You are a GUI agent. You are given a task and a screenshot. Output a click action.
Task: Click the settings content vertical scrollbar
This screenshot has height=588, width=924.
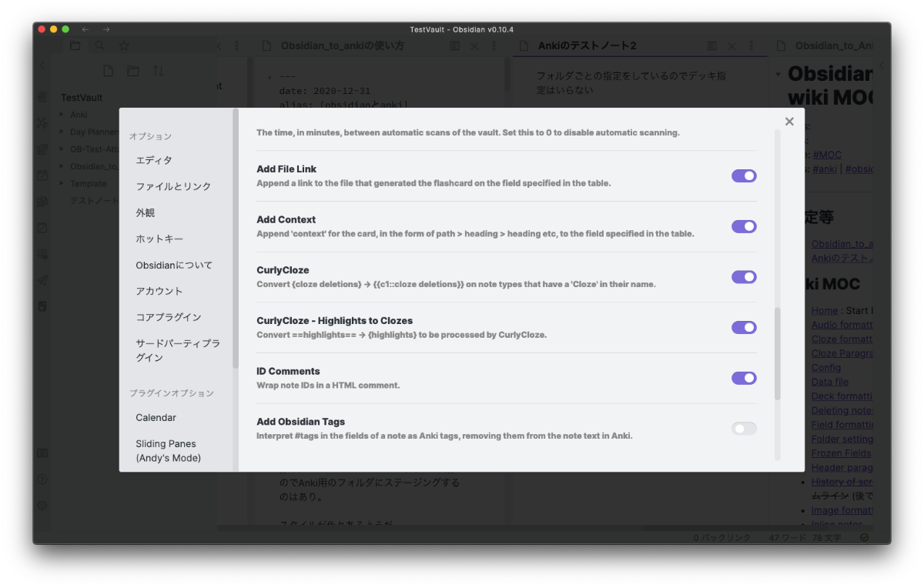[x=778, y=354]
